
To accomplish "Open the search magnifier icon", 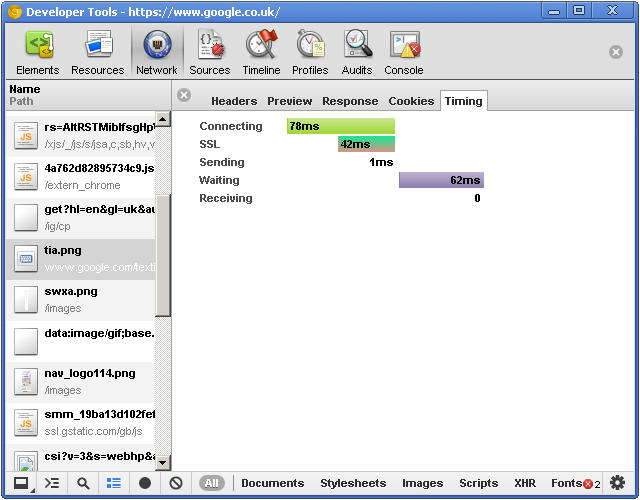I will point(83,484).
